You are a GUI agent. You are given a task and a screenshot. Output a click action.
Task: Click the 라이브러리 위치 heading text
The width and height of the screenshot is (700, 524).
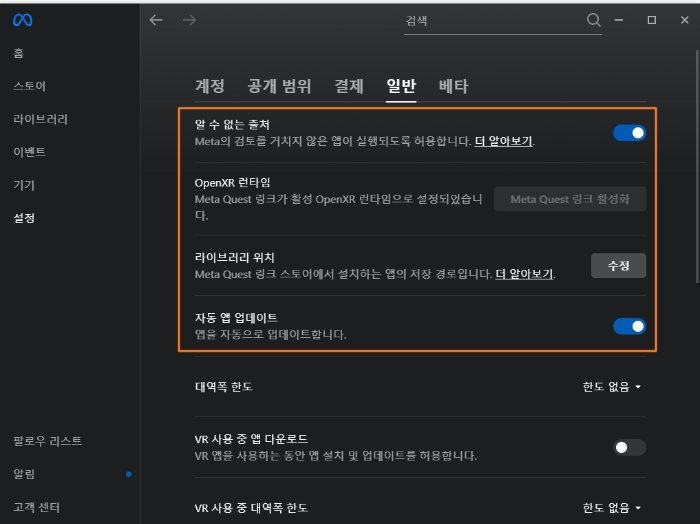(234, 258)
